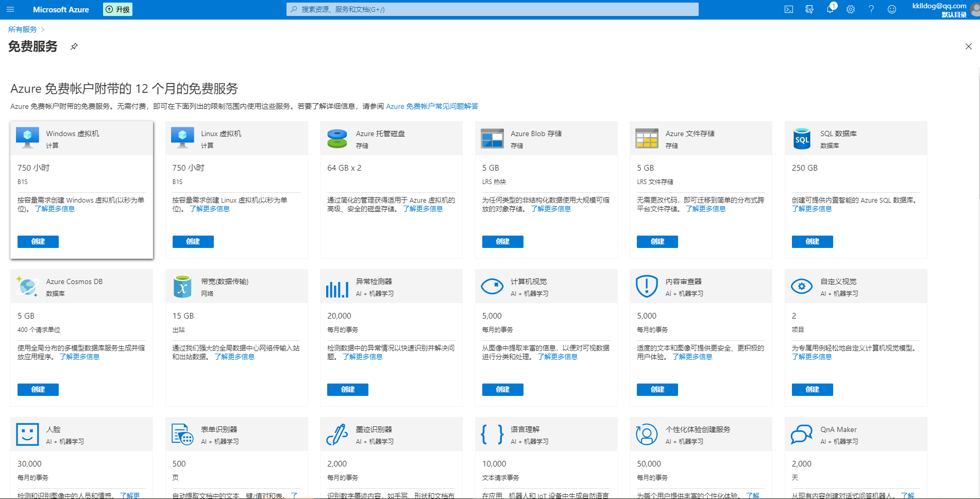This screenshot has width=980, height=499.
Task: Click the 升级 upgrade button
Action: pyautogui.click(x=117, y=9)
